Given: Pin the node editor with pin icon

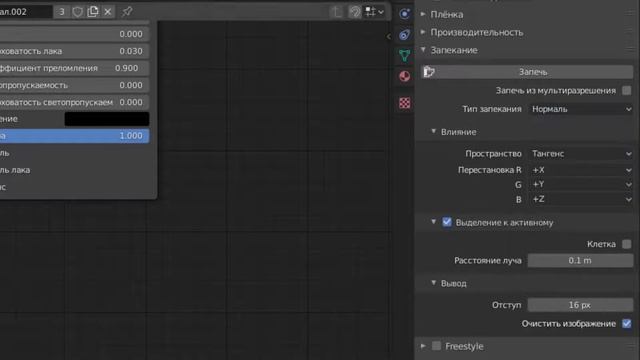Looking at the screenshot, I should 127,12.
